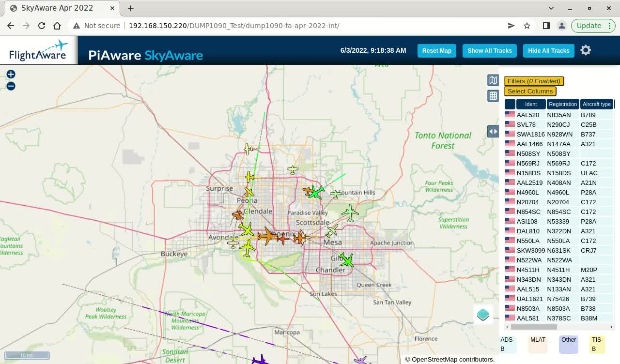Sort table by Registration column
The width and height of the screenshot is (620, 364).
(563, 104)
